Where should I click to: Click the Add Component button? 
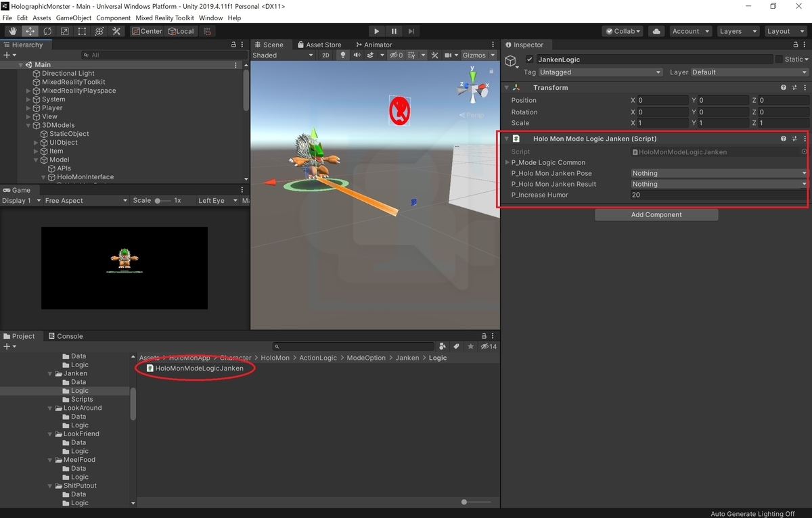656,215
